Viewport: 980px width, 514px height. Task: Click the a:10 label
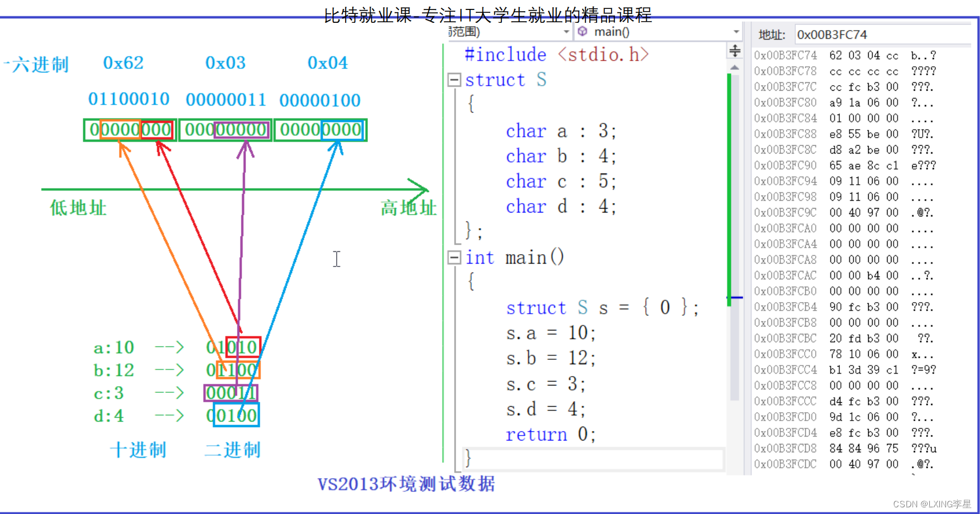pyautogui.click(x=114, y=348)
